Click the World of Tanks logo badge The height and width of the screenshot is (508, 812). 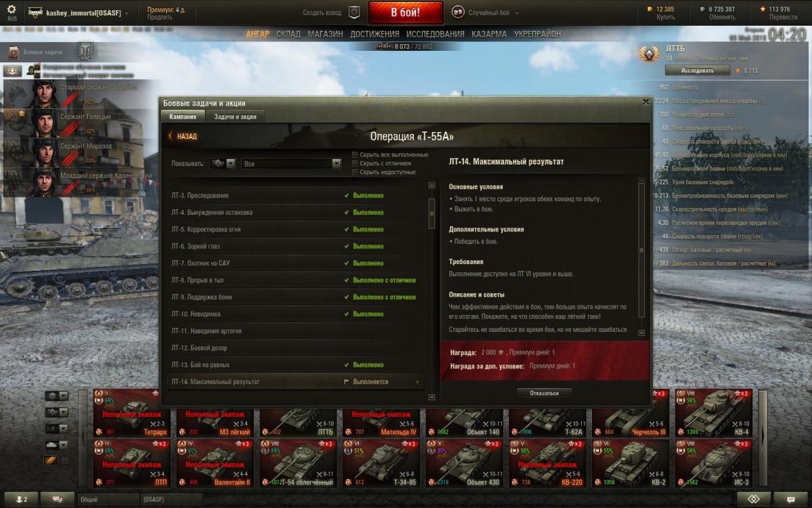(x=86, y=51)
